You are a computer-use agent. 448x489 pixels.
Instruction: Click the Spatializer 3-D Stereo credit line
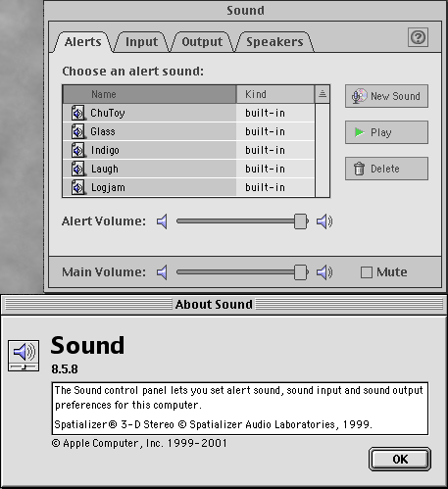(213, 424)
